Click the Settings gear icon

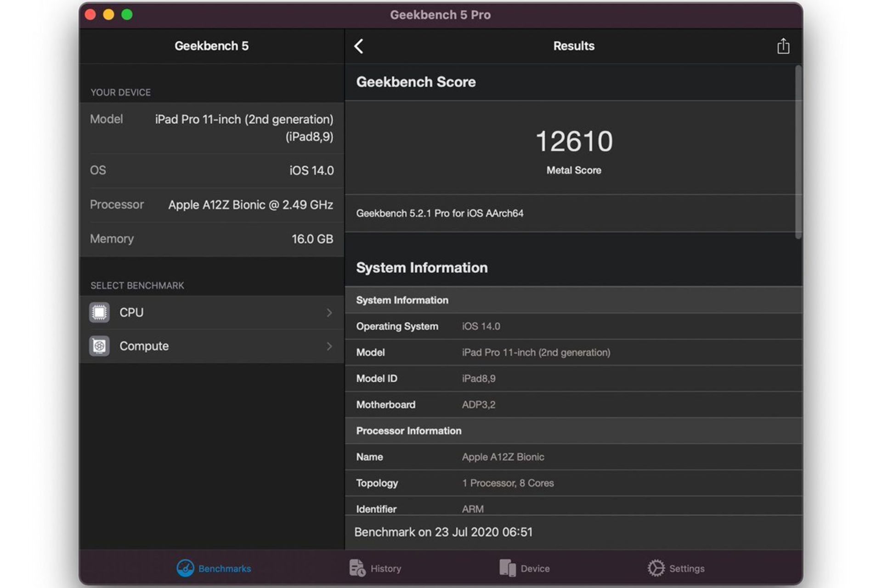[x=656, y=568]
